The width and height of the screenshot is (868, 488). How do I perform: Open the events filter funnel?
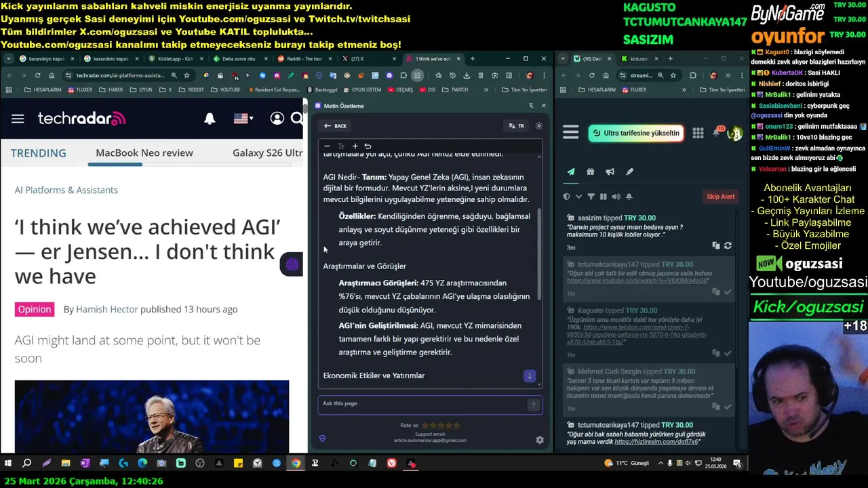pyautogui.click(x=591, y=197)
